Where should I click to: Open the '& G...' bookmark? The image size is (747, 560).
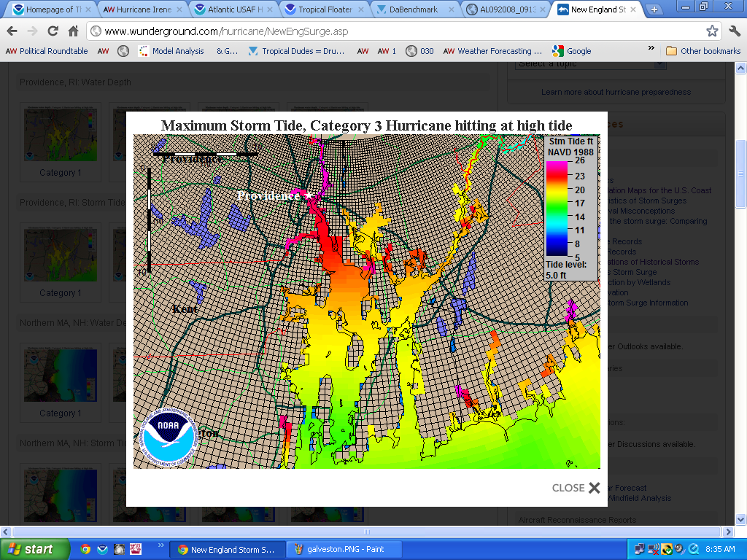(227, 51)
